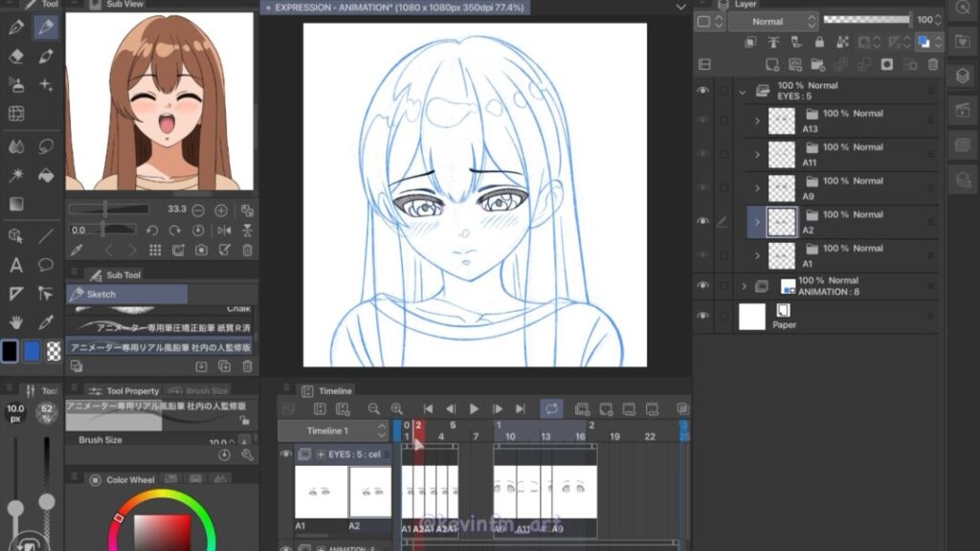Zoom in on the timeline
This screenshot has width=980, height=551.
click(396, 408)
